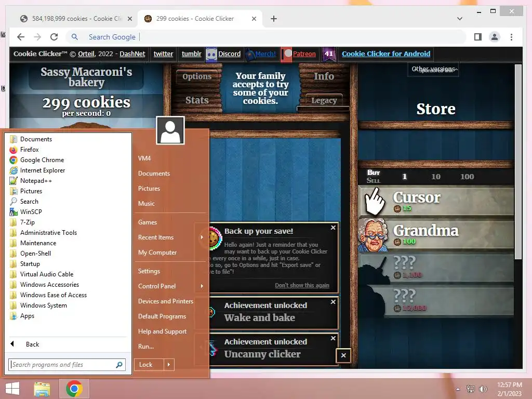Expand Windows Accessories folder
Image resolution: width=532 pixels, height=399 pixels.
(x=49, y=285)
